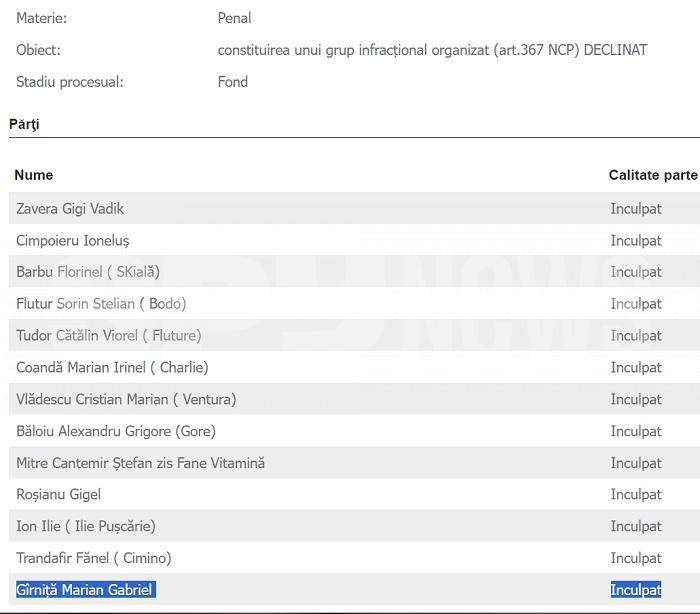The width and height of the screenshot is (700, 614).
Task: Click Trandafir Fănel (Cimino) name
Action: click(94, 558)
